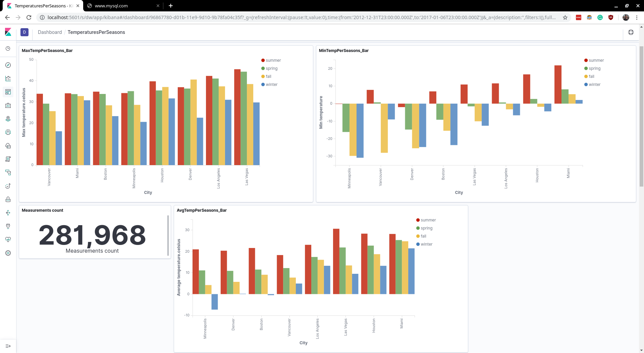The width and height of the screenshot is (644, 353).
Task: Open Maps icon in sidebar
Action: coord(8,119)
